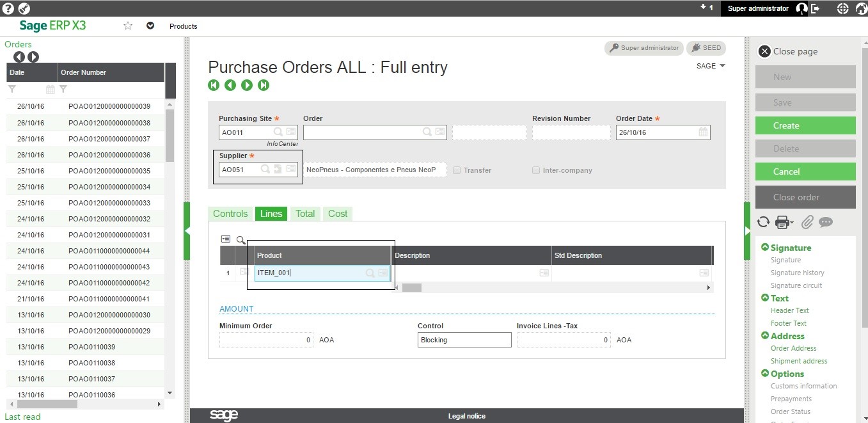Open Order field actions card icon

pos(440,132)
